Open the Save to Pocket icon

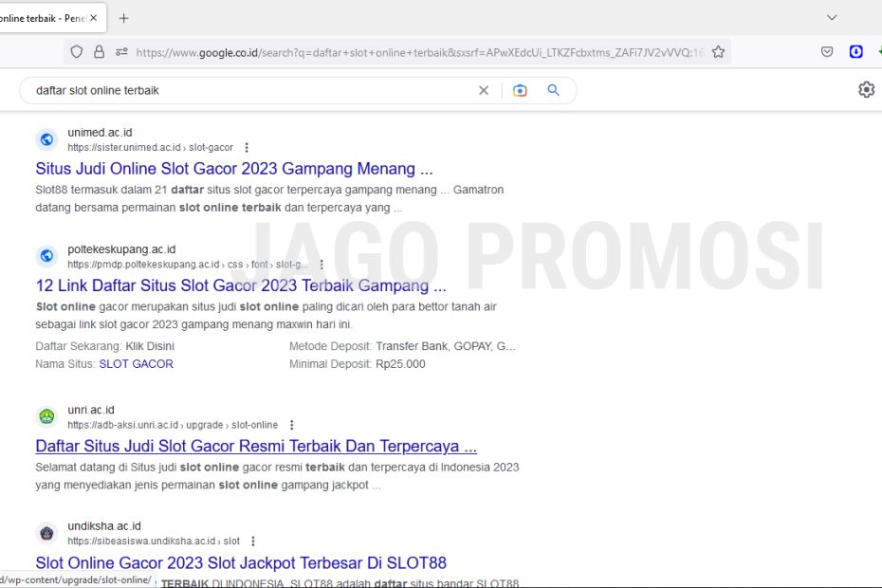point(827,52)
